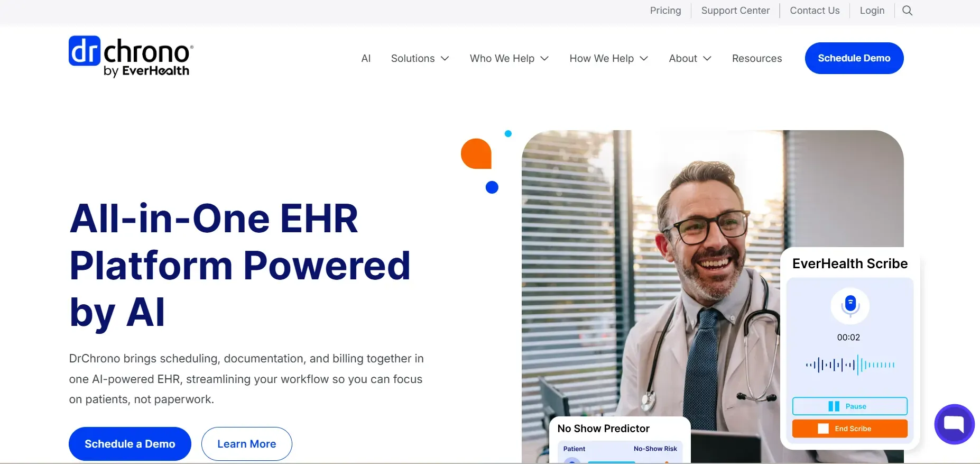Click the 00:02 recording timer
This screenshot has height=464, width=980.
click(848, 338)
